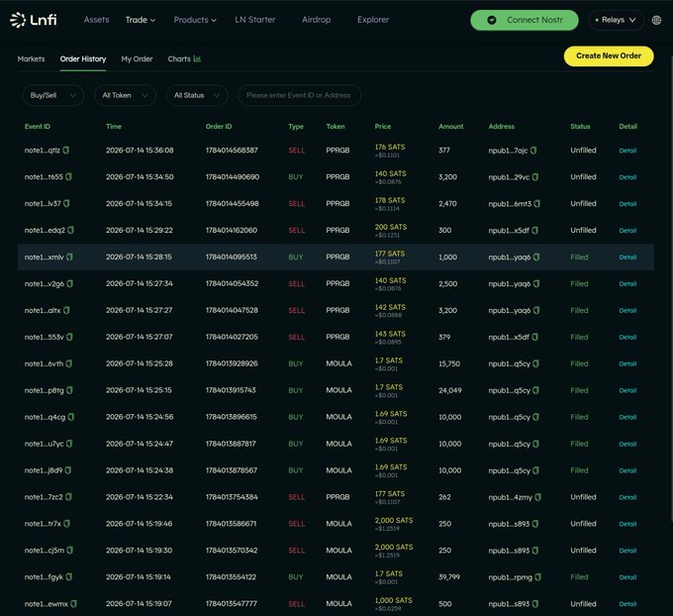Copy event ID note1...ewmx
The image size is (673, 616).
pos(74,603)
